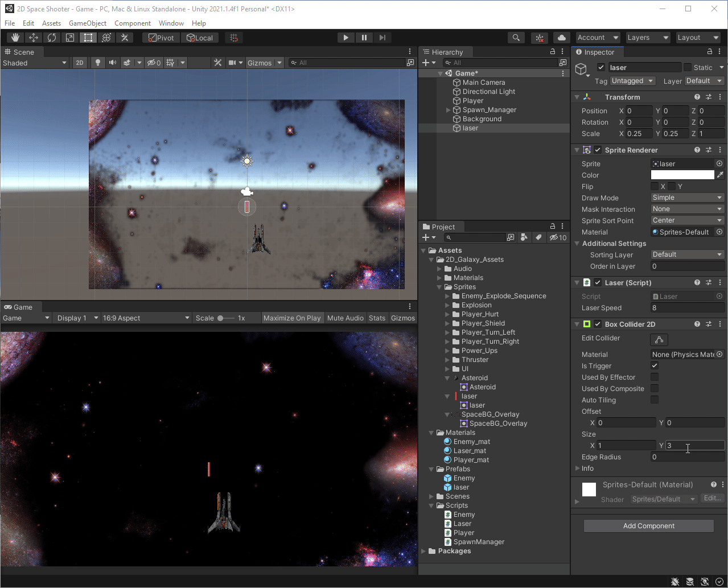The width and height of the screenshot is (728, 588).
Task: Show Stats in Game view
Action: (377, 318)
